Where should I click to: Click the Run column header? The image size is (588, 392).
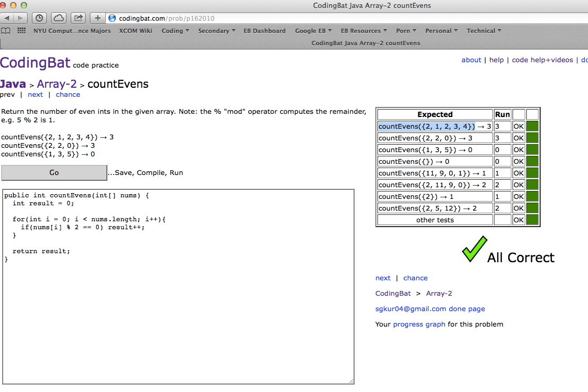pos(502,114)
